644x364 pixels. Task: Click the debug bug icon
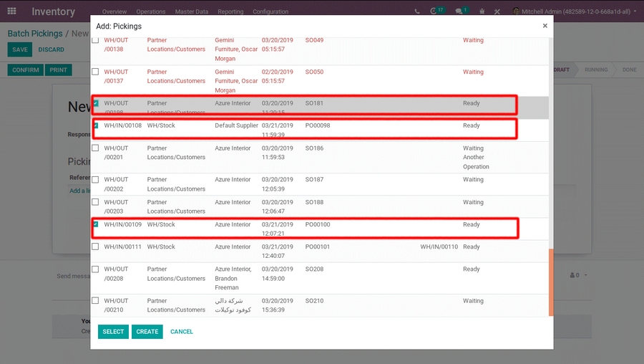pyautogui.click(x=482, y=11)
